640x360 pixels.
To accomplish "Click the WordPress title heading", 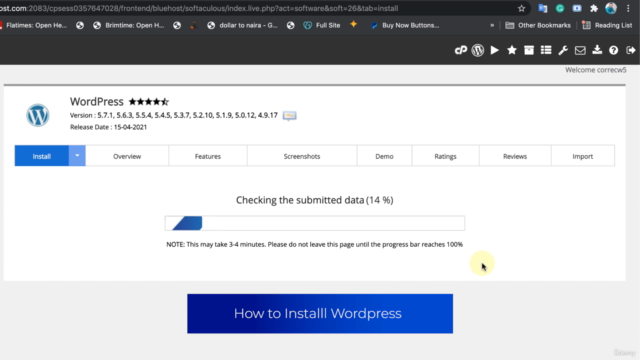I will click(x=96, y=101).
